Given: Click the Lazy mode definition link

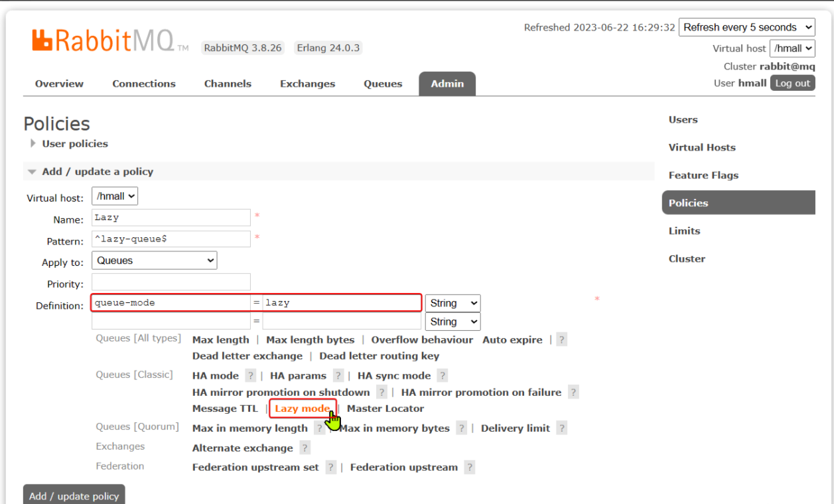Looking at the screenshot, I should point(303,409).
